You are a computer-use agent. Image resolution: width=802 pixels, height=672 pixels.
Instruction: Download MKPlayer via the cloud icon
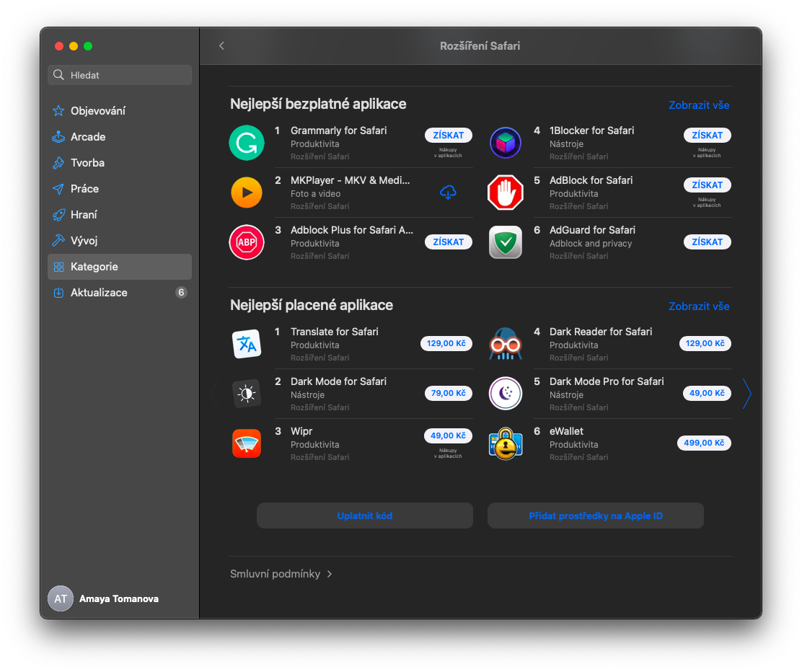pyautogui.click(x=448, y=193)
